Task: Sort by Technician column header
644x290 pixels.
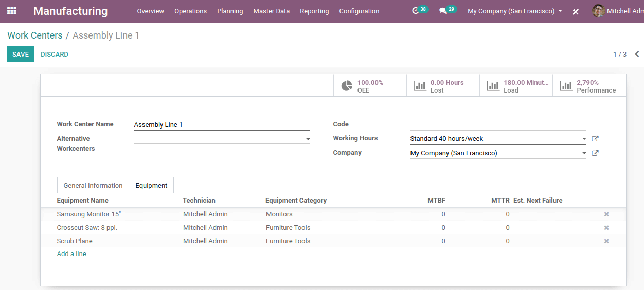Action: (x=199, y=201)
